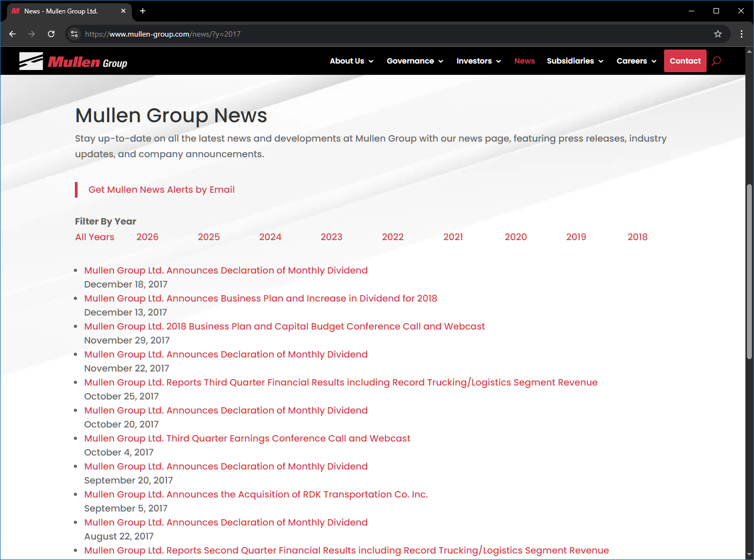Open the site search magnifier icon
Screen dimensions: 754x560
(716, 61)
